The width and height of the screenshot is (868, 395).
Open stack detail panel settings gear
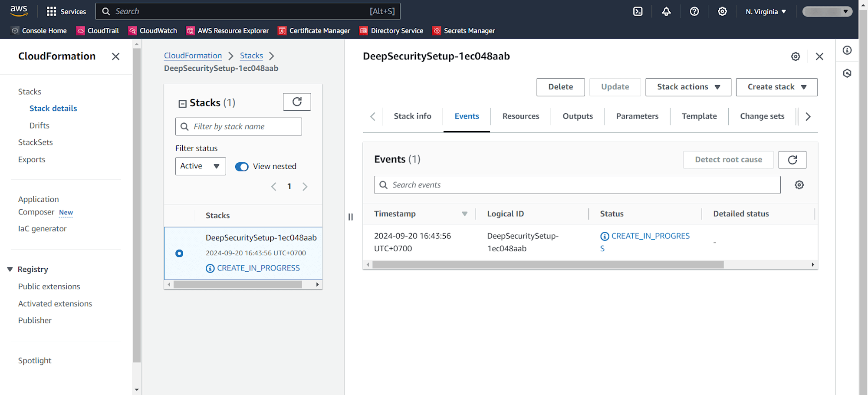point(795,56)
